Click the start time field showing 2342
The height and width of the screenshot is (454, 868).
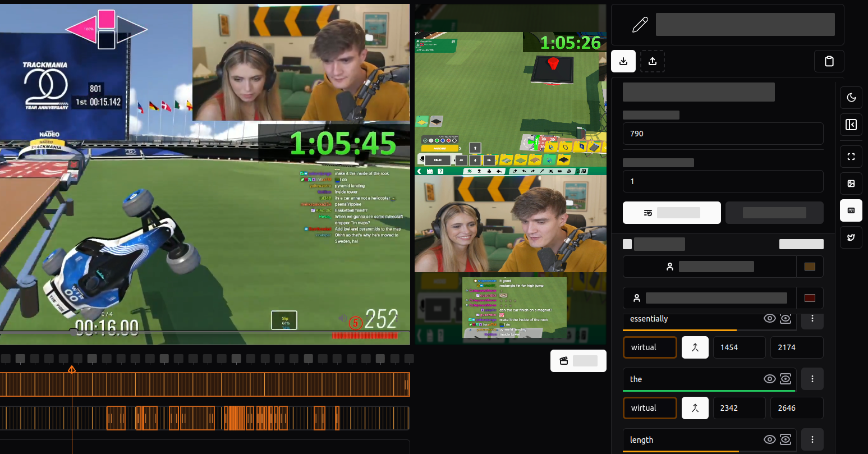(x=740, y=408)
